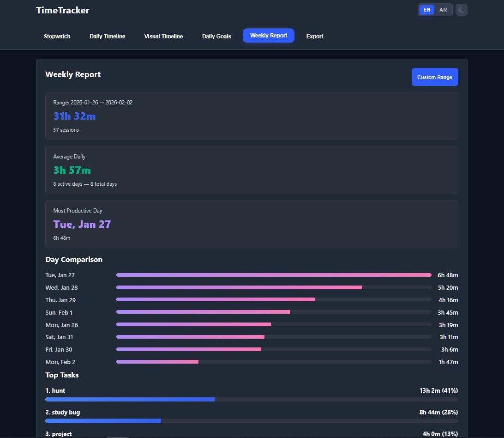Switch language to AR

click(x=443, y=10)
